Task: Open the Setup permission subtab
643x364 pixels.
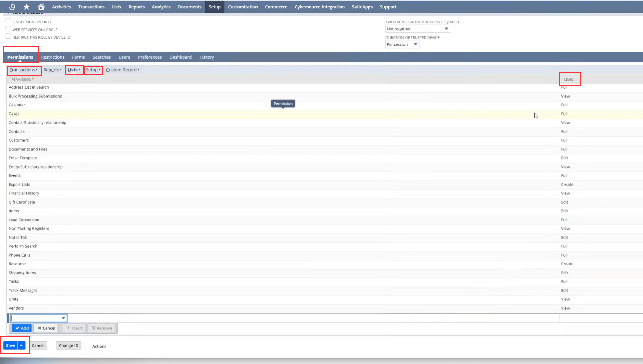Action: [x=93, y=70]
